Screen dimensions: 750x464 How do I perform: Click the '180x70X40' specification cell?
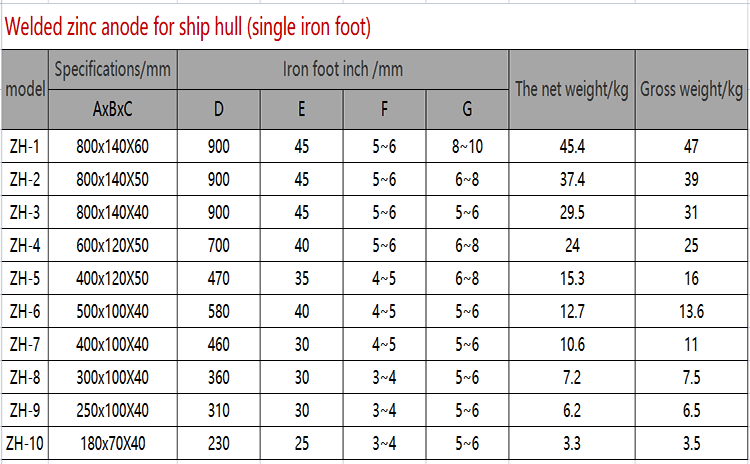113,443
